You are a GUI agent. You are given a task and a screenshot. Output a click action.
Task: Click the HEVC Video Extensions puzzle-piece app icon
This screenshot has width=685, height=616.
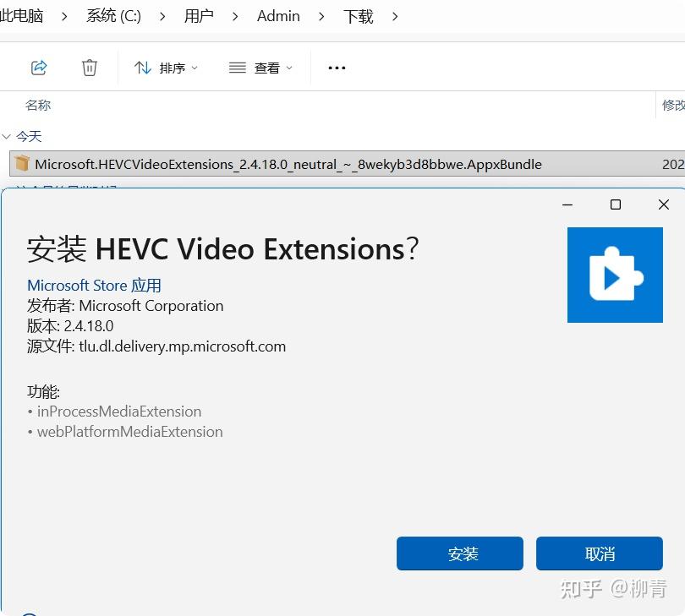[x=615, y=274]
